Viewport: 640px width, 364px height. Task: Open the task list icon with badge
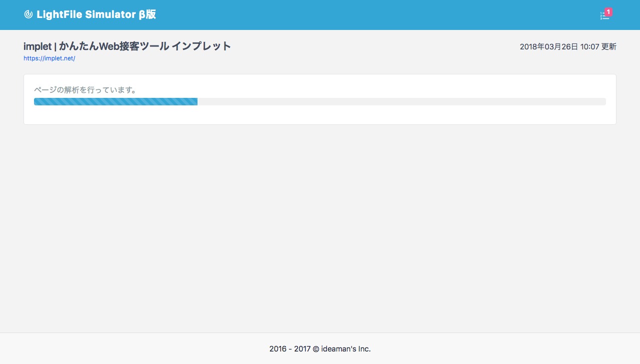click(x=605, y=14)
